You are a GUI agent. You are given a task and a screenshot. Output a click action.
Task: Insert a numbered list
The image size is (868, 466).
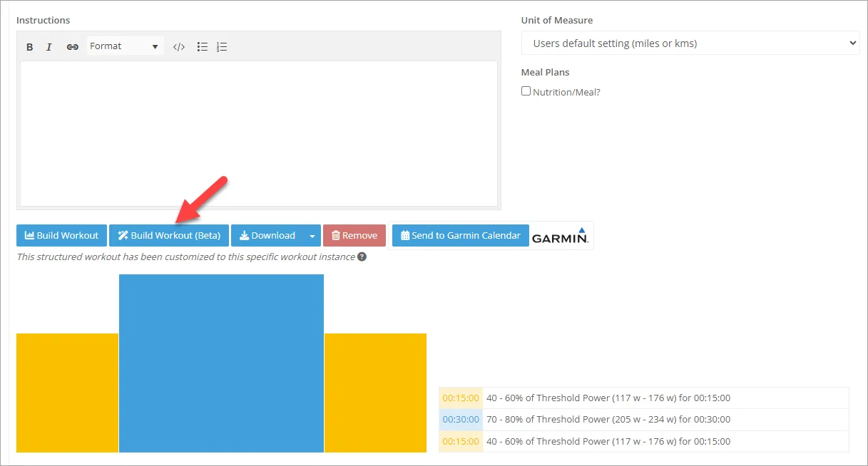pos(222,47)
